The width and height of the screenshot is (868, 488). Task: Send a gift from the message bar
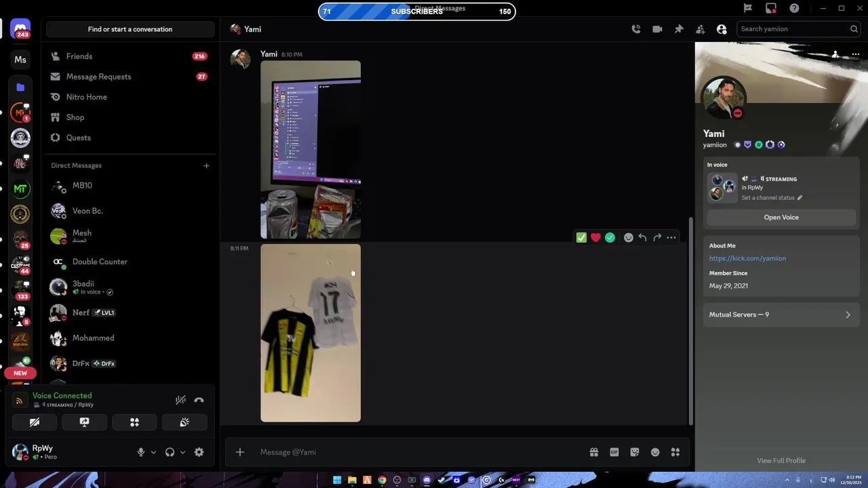[593, 452]
